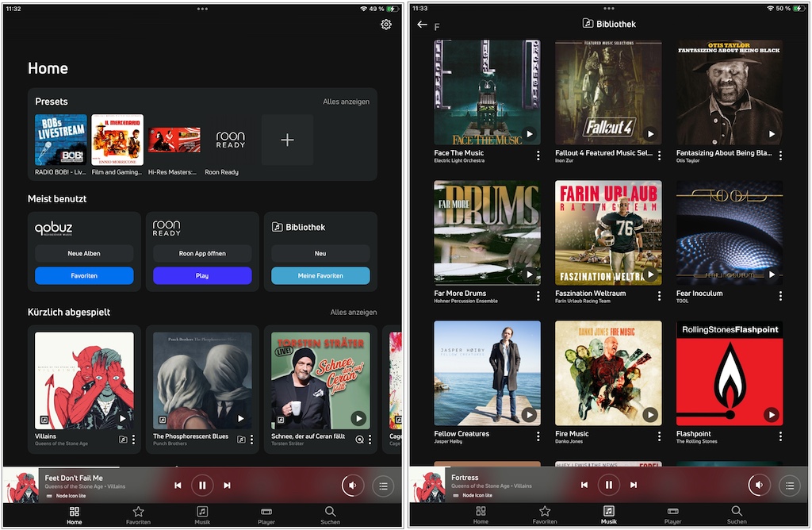Open play queue in Feet Don't Fail Me bar
This screenshot has height=530, width=812.
[383, 486]
